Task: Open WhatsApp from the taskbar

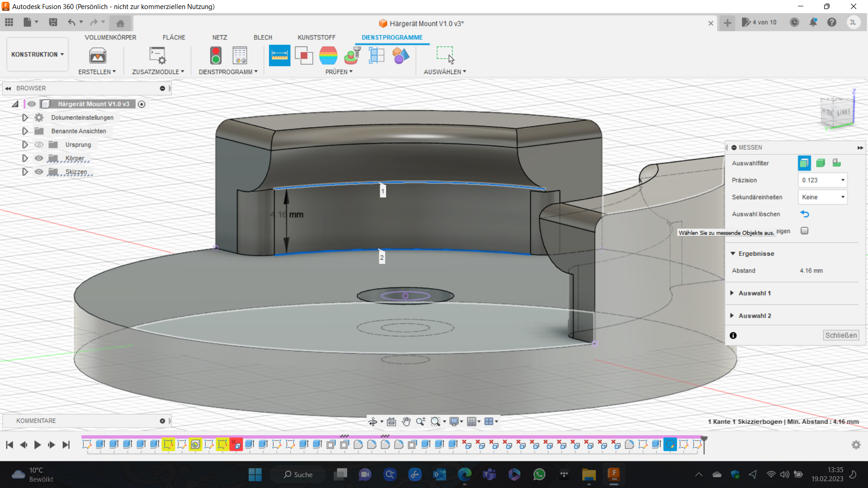Action: tap(539, 474)
